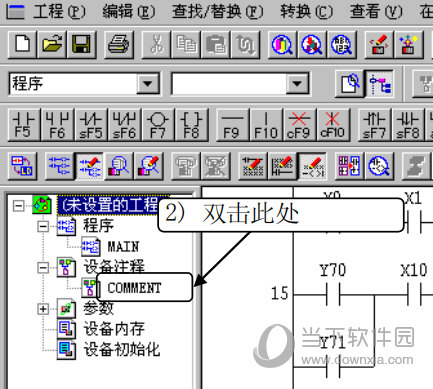Toggle the project data list tree button

point(380,84)
